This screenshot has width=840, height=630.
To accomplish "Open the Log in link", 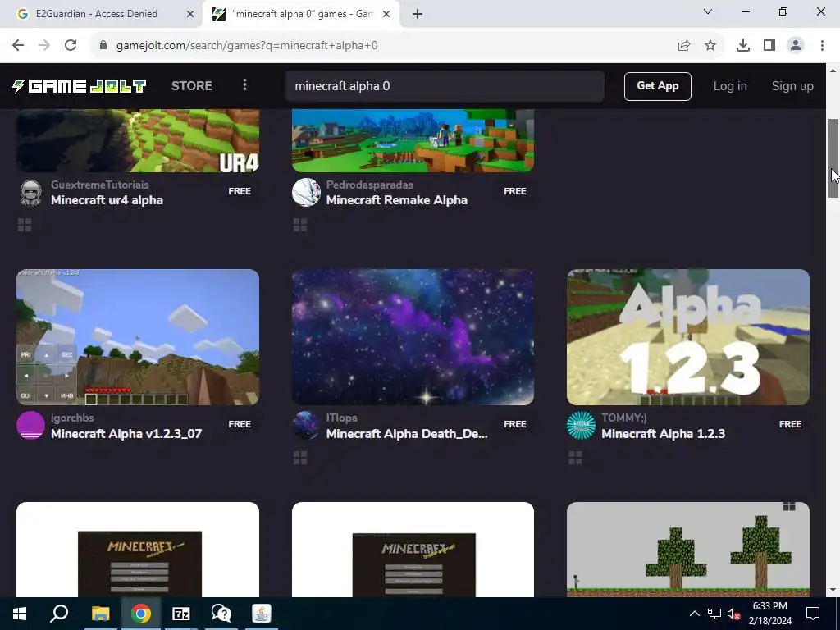I will (729, 86).
